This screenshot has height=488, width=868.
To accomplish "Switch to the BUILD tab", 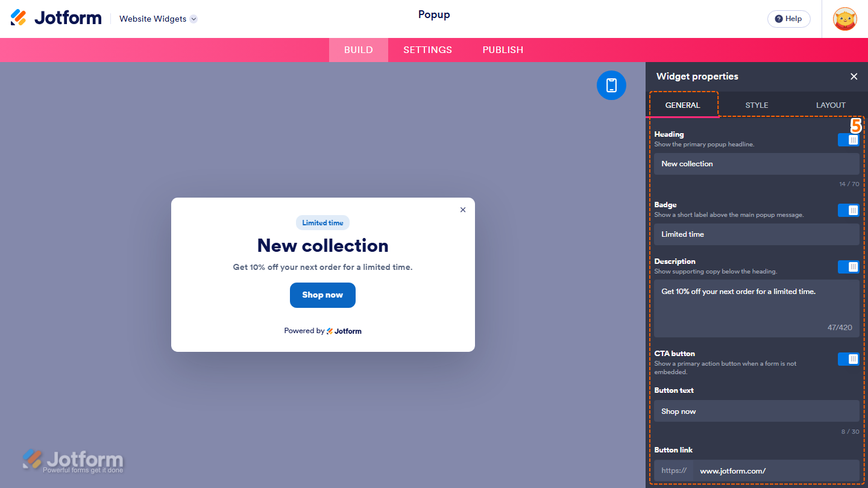I will pyautogui.click(x=359, y=50).
